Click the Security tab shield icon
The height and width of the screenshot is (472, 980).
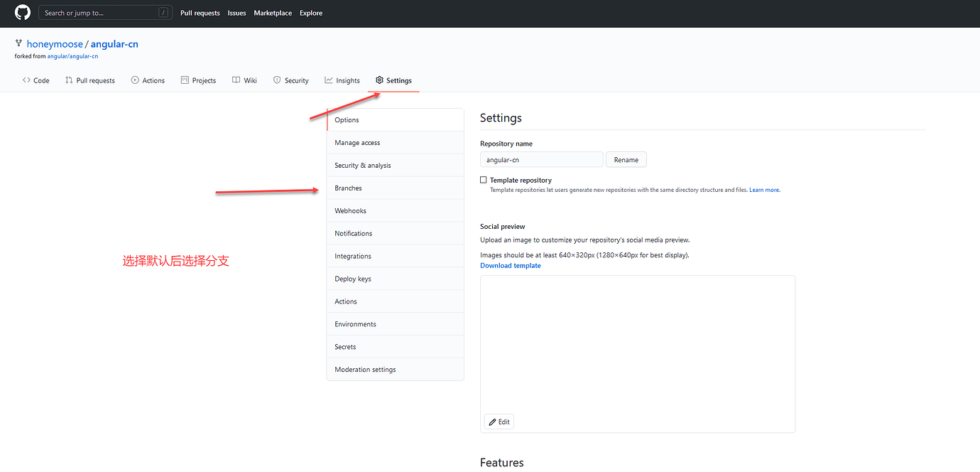pyautogui.click(x=277, y=80)
